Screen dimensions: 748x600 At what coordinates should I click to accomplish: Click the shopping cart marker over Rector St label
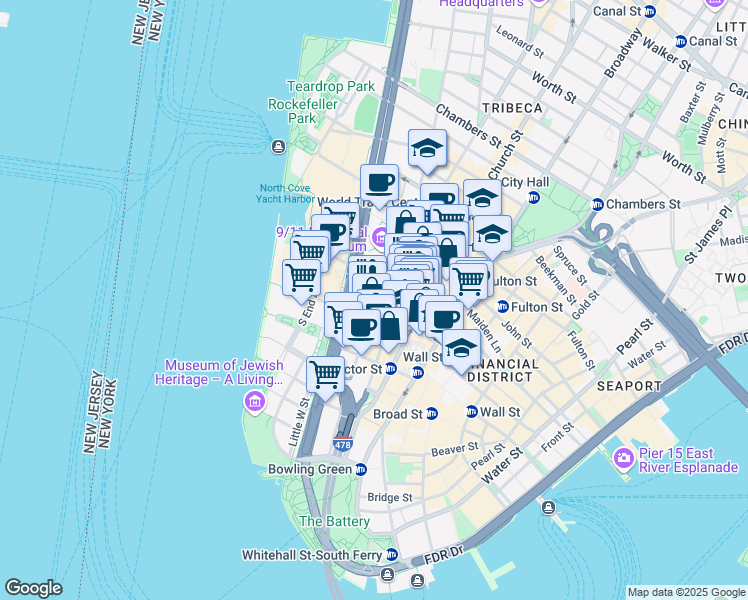tap(325, 375)
